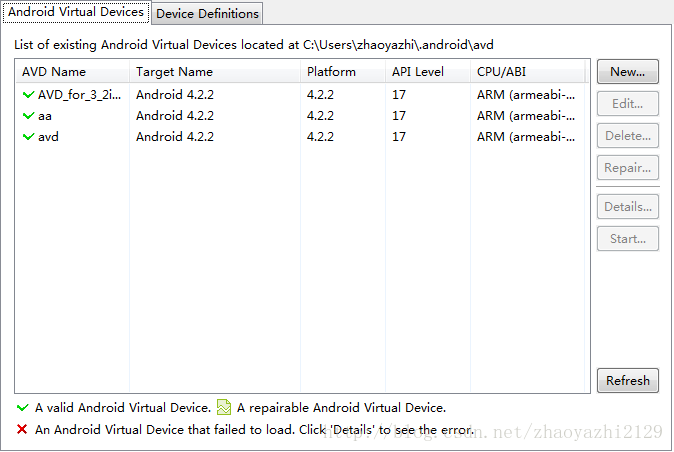Sort by the Target Name column header

click(x=214, y=71)
